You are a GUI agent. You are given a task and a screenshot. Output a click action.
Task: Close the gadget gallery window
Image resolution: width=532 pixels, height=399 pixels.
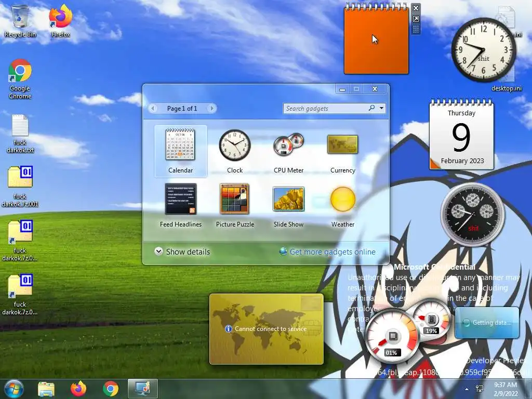pos(375,89)
